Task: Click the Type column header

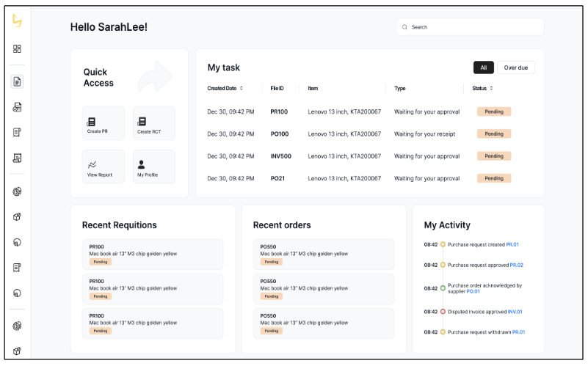Action: click(400, 89)
